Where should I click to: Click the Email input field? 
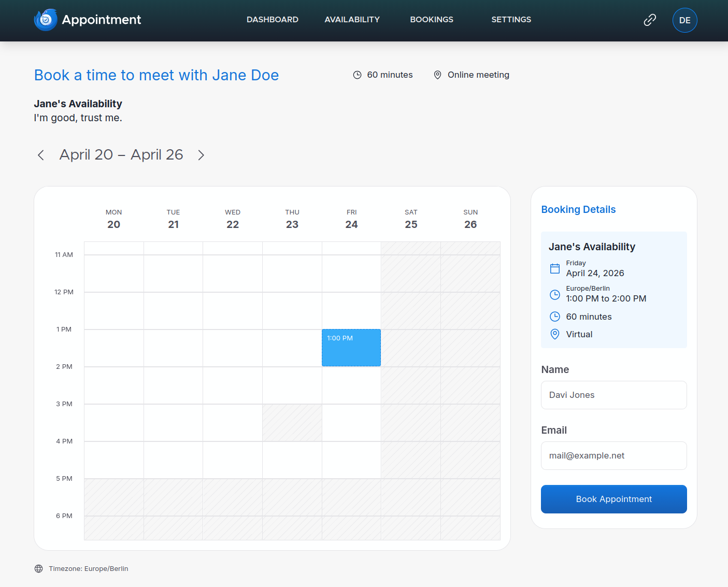pyautogui.click(x=613, y=455)
